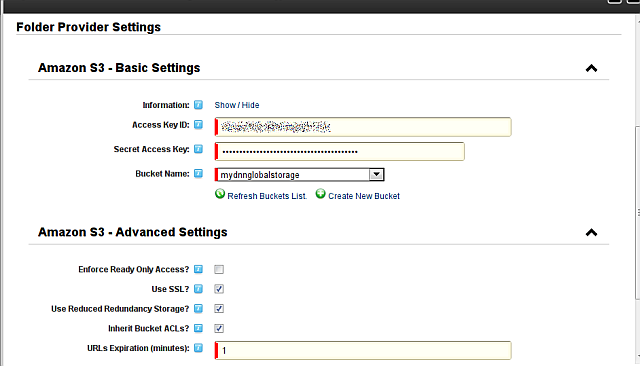The height and width of the screenshot is (366, 640).
Task: Click help icon for Enforce Ready Only Access
Action: click(198, 269)
